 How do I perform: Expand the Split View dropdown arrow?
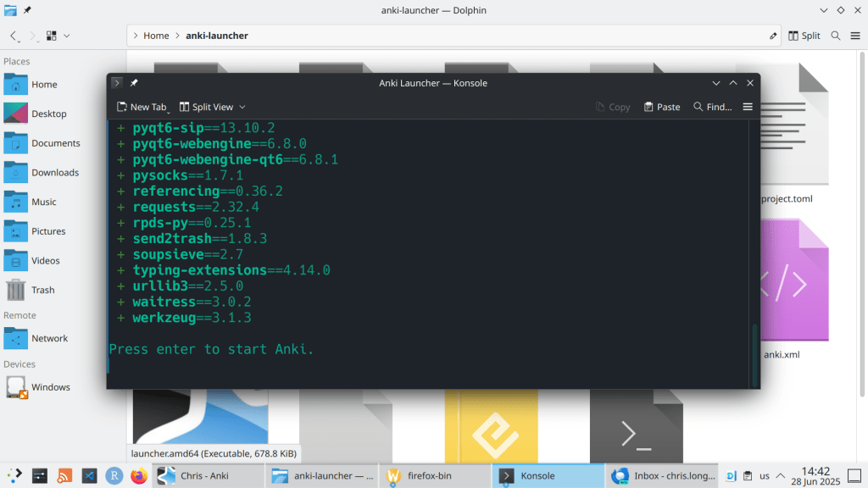point(242,107)
